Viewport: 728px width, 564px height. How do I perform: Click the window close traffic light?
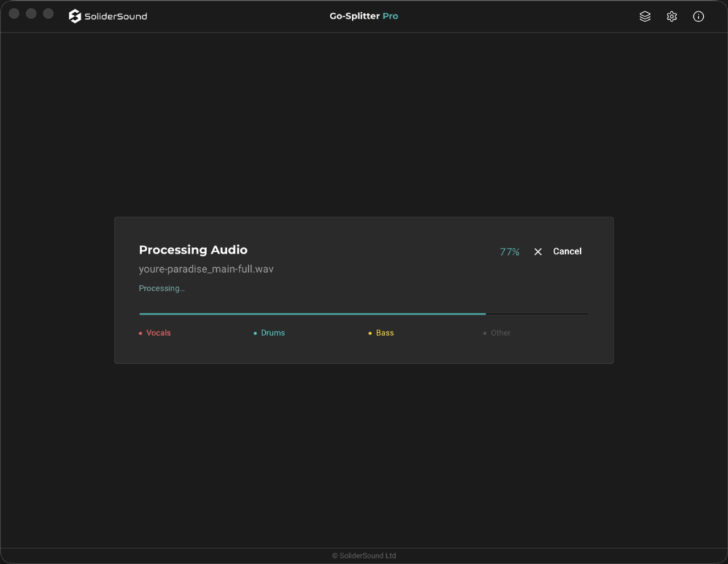tap(14, 13)
